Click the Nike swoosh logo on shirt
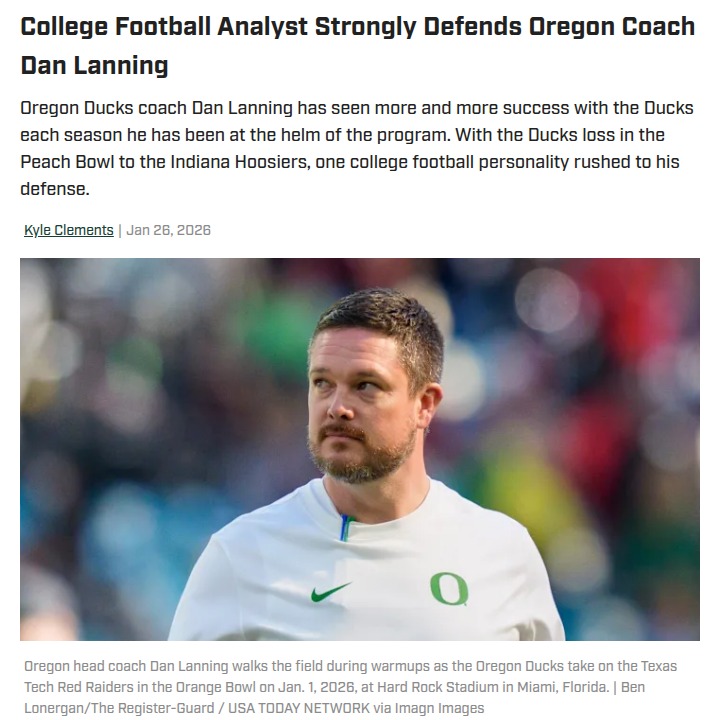This screenshot has width=720, height=720. (330, 592)
